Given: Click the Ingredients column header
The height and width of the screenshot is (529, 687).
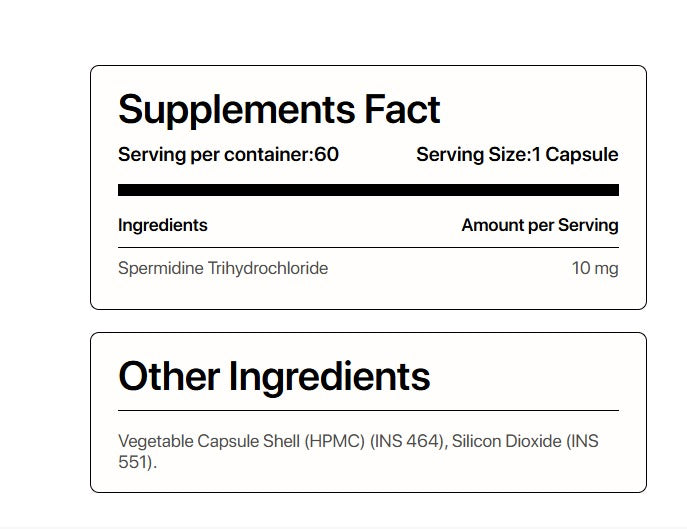Looking at the screenshot, I should pos(163,225).
